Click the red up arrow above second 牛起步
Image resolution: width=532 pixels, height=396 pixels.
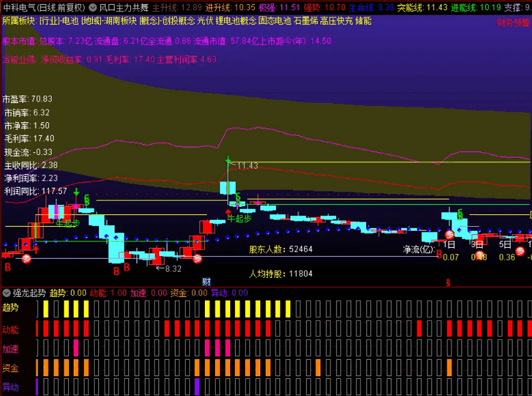pos(228,213)
